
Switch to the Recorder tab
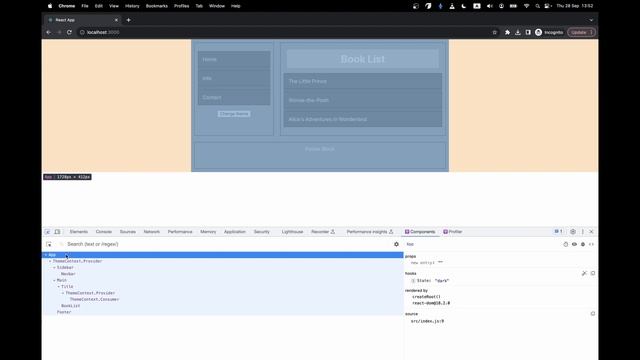tap(323, 232)
